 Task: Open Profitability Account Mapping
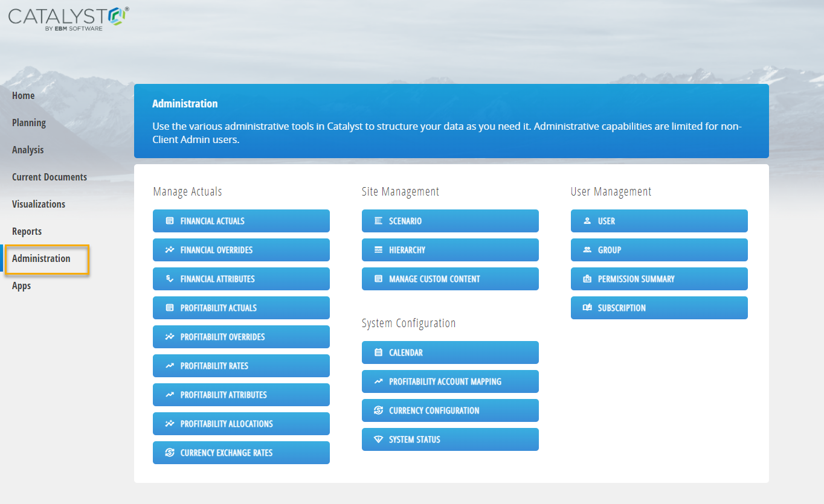point(450,381)
